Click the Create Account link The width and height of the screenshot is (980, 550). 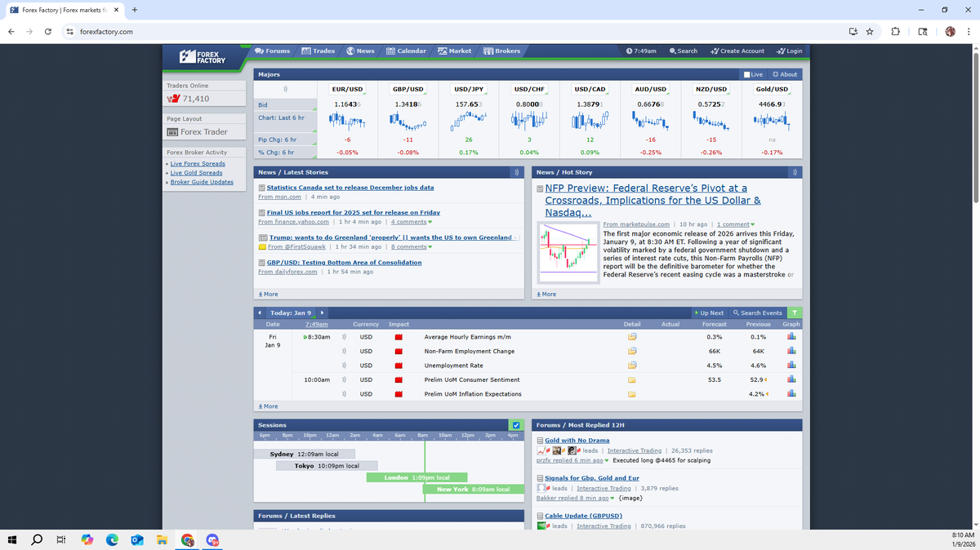pyautogui.click(x=737, y=51)
